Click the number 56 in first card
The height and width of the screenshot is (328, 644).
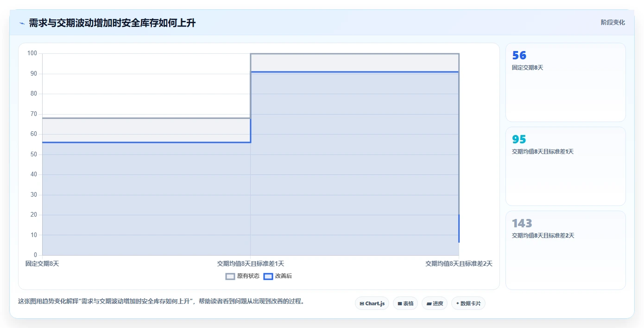pyautogui.click(x=519, y=56)
